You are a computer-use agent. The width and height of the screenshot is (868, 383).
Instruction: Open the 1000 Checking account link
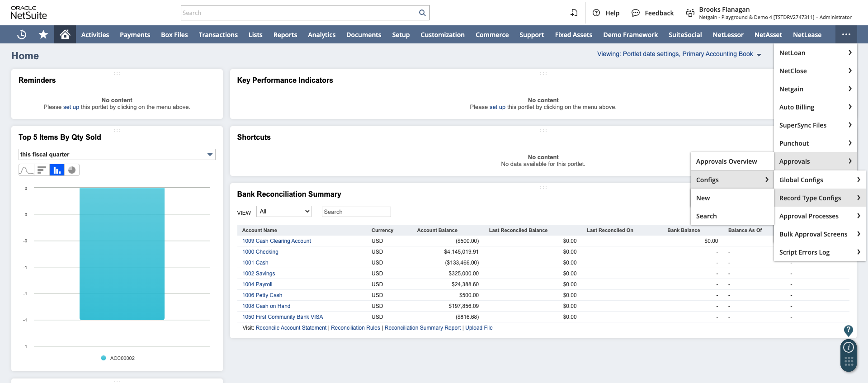point(260,252)
